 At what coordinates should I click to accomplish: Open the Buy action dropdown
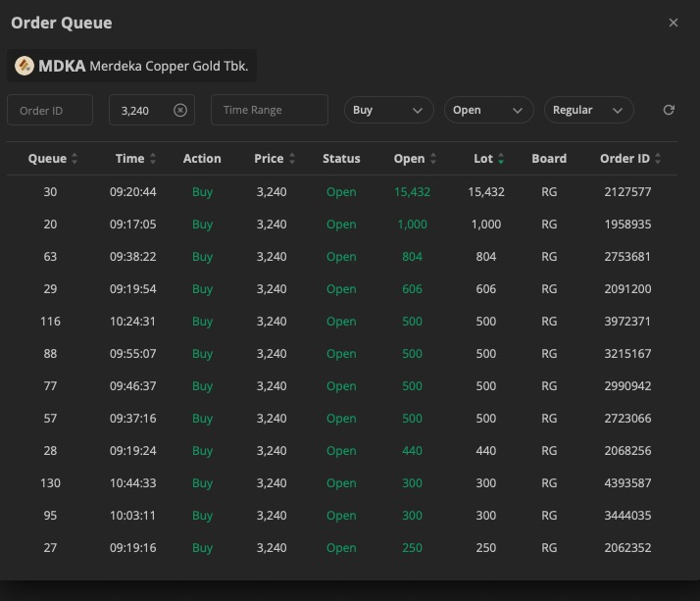click(388, 110)
